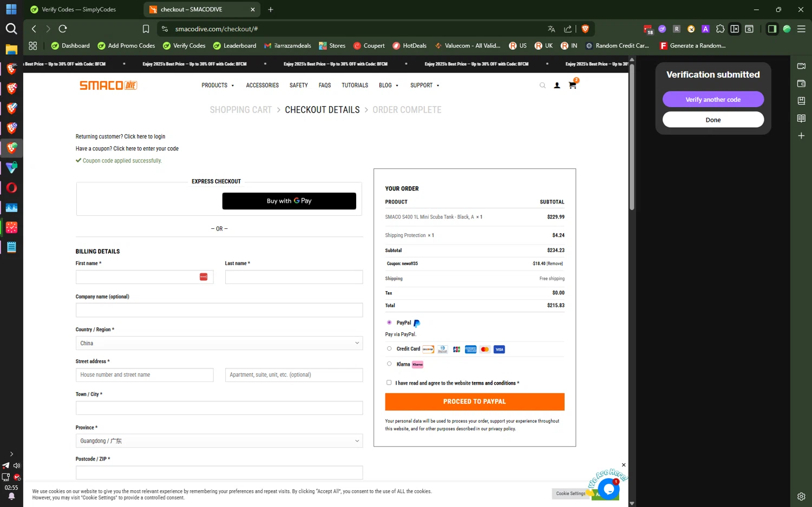Open SAFETY page
The width and height of the screenshot is (812, 507).
click(x=299, y=85)
